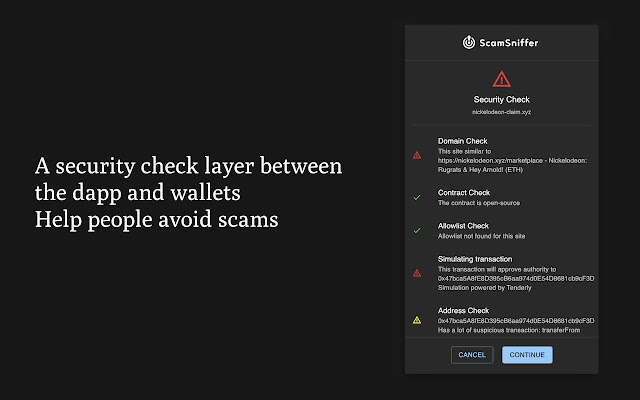Screen dimensions: 640x400
Task: Click 'This site similar to' text
Action: point(464,151)
